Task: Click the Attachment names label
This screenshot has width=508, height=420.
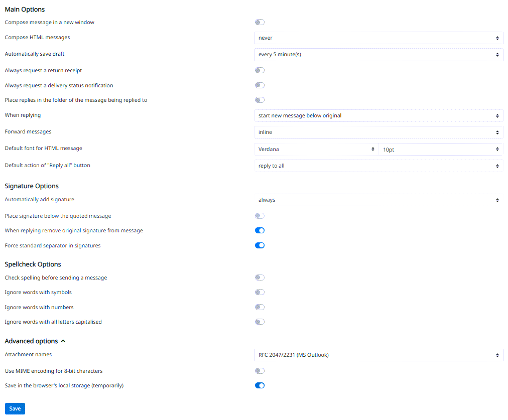Action: point(28,354)
